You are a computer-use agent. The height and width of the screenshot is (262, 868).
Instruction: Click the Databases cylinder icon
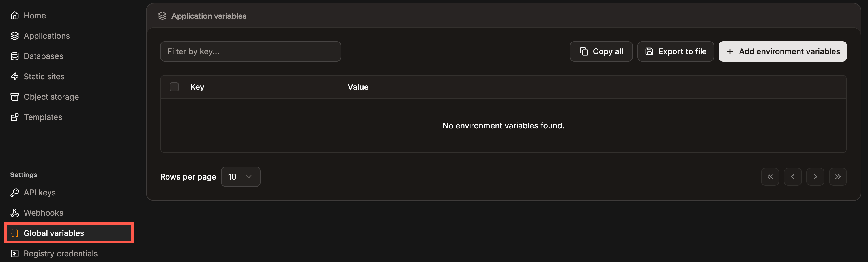(x=15, y=56)
